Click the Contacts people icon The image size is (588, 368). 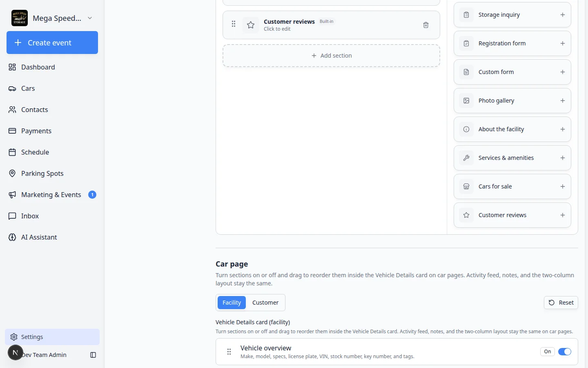click(12, 110)
